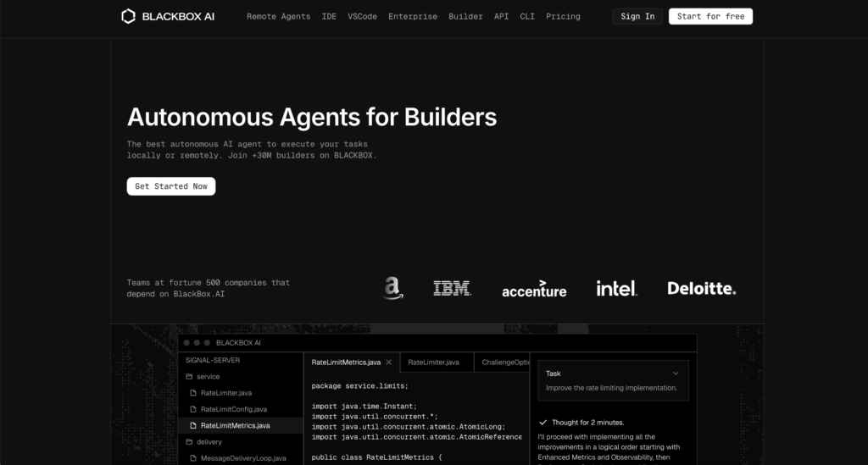Select MessageDeliveryLoop.java in the file tree
Screen dimensions: 868x465
[243, 458]
